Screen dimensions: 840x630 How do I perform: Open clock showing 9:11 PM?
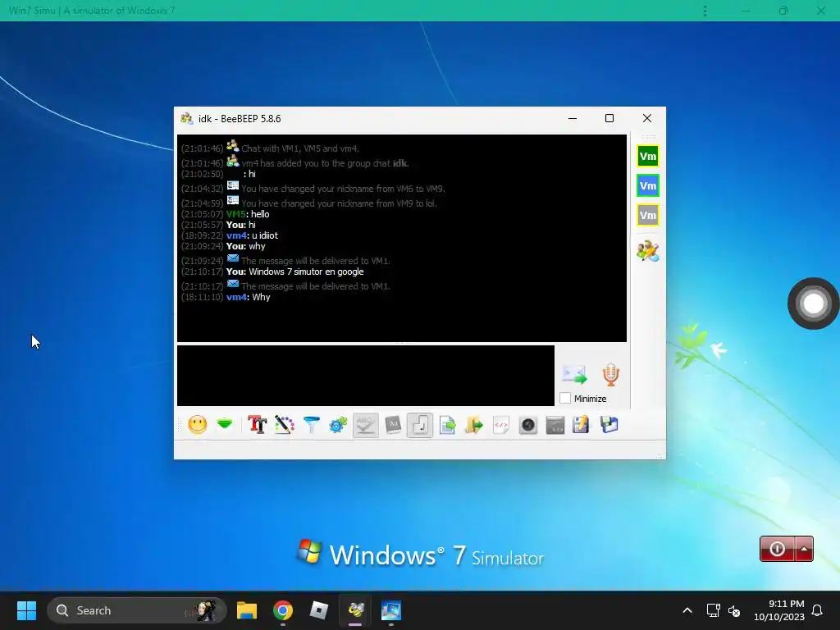tap(779, 610)
